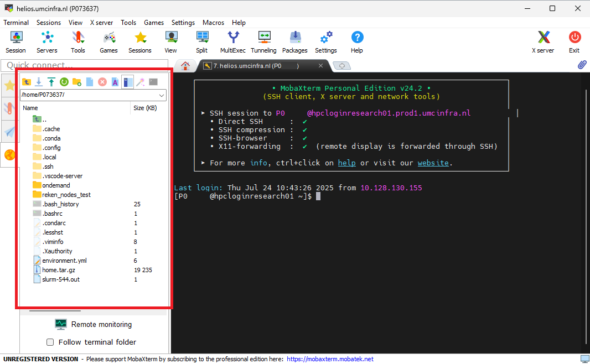Screen dimensions: 590x364
Task: Open the Settings menu
Action: tap(183, 23)
